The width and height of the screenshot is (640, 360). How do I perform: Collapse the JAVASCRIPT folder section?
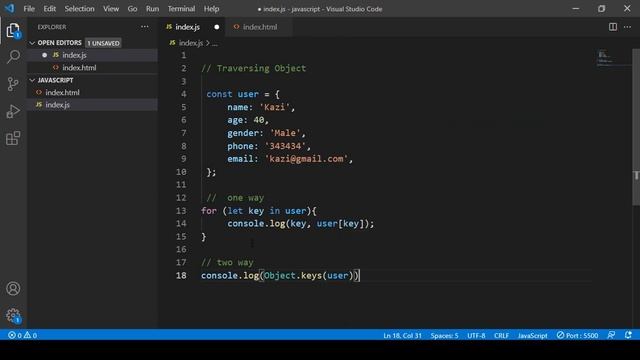pos(92,80)
